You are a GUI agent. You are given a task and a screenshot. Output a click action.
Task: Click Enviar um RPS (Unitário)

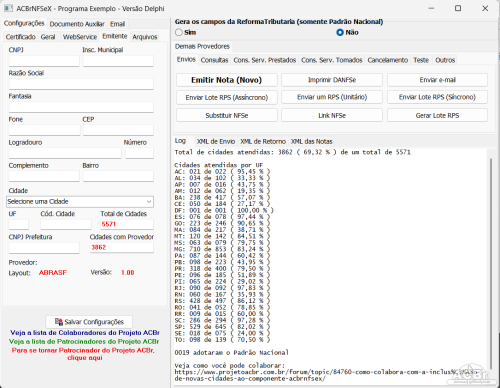(x=332, y=97)
